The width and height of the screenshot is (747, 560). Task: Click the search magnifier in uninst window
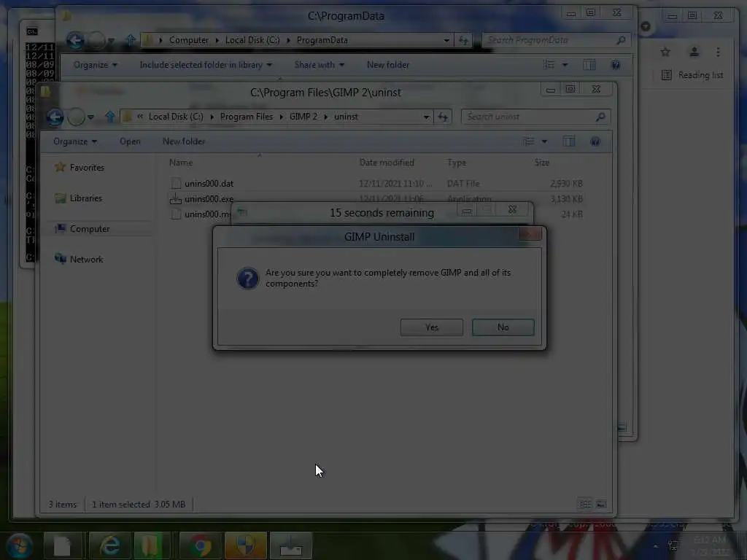pos(601,117)
